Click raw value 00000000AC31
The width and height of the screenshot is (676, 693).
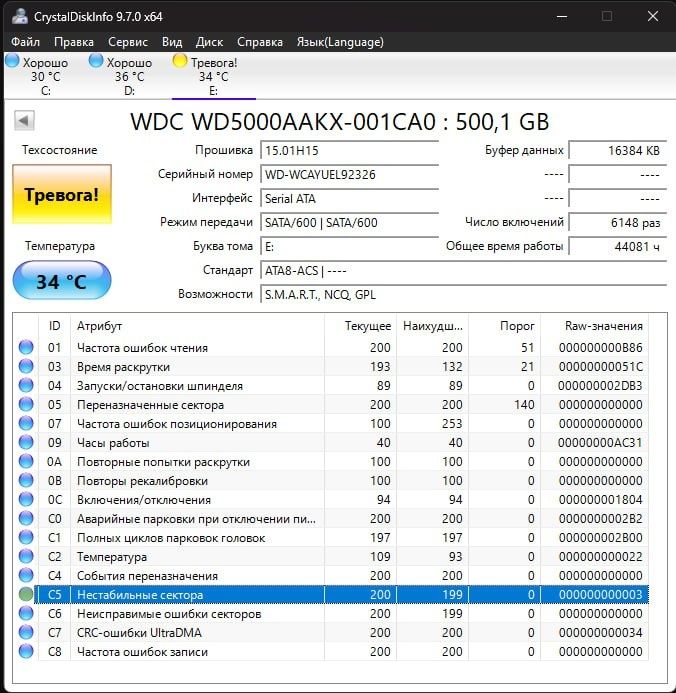(x=600, y=442)
